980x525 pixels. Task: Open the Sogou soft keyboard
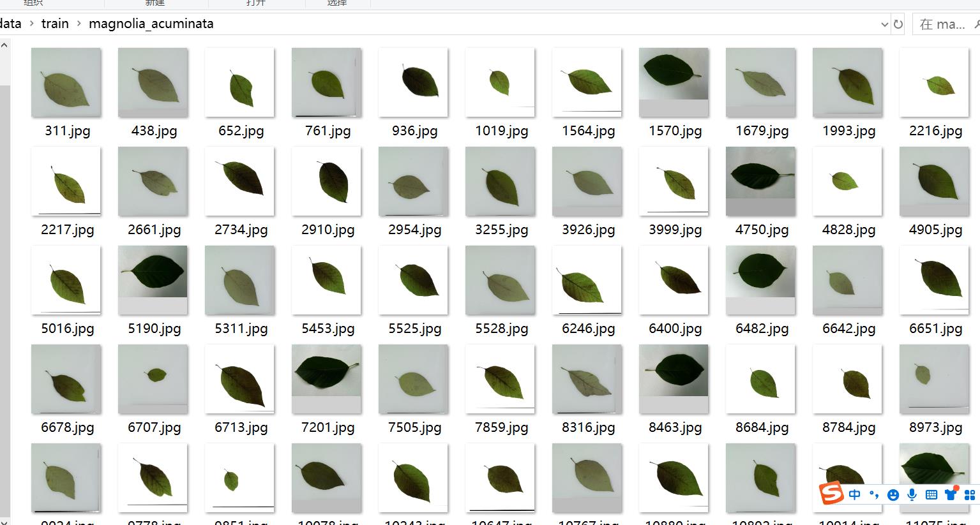[931, 494]
